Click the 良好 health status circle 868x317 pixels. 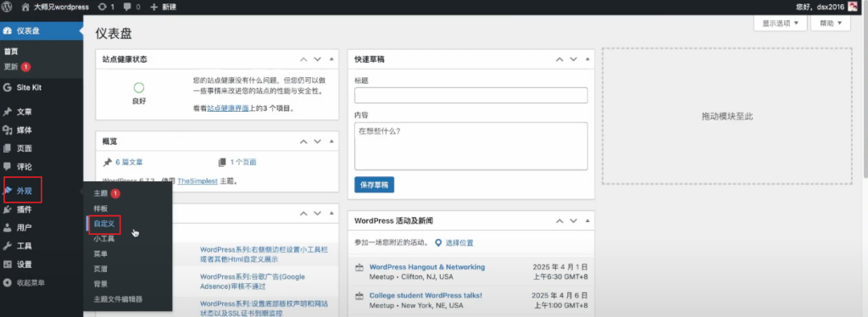[x=139, y=87]
